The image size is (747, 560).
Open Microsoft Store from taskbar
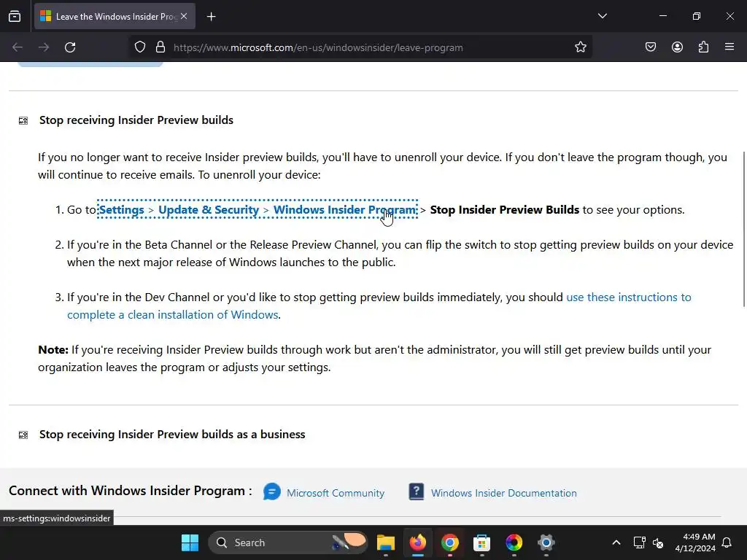(481, 542)
